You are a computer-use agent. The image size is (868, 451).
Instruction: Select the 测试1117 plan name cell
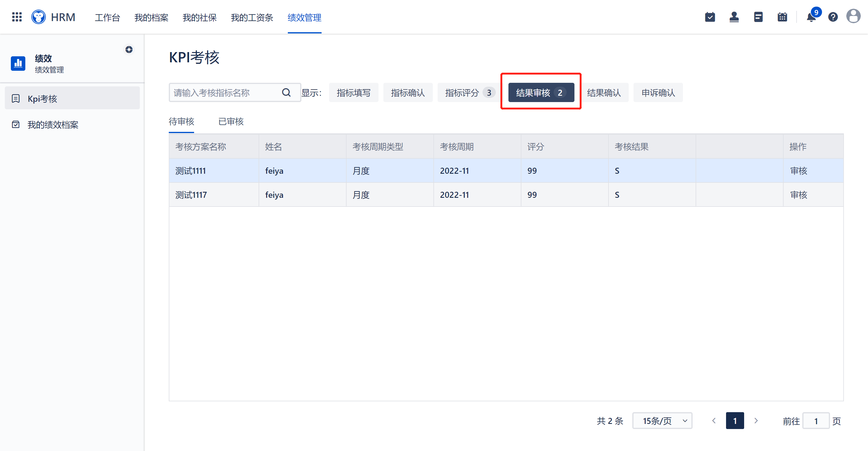214,195
